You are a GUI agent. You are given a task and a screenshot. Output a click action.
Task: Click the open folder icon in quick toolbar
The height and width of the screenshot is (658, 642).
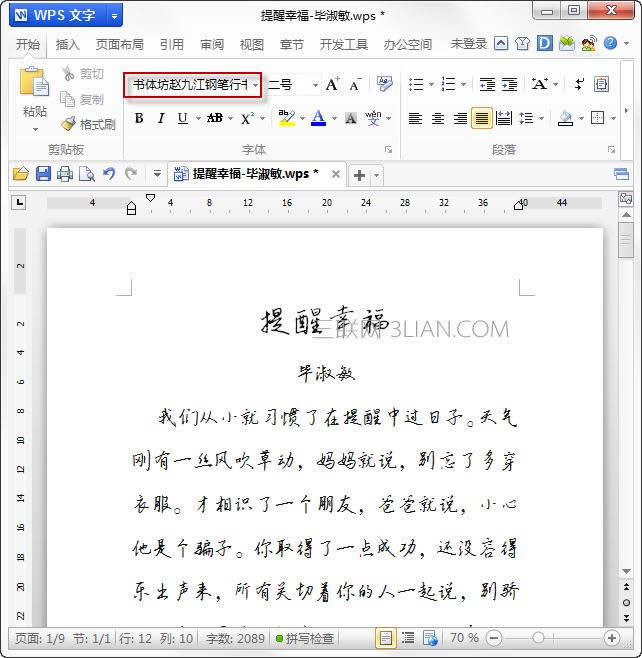(x=21, y=174)
